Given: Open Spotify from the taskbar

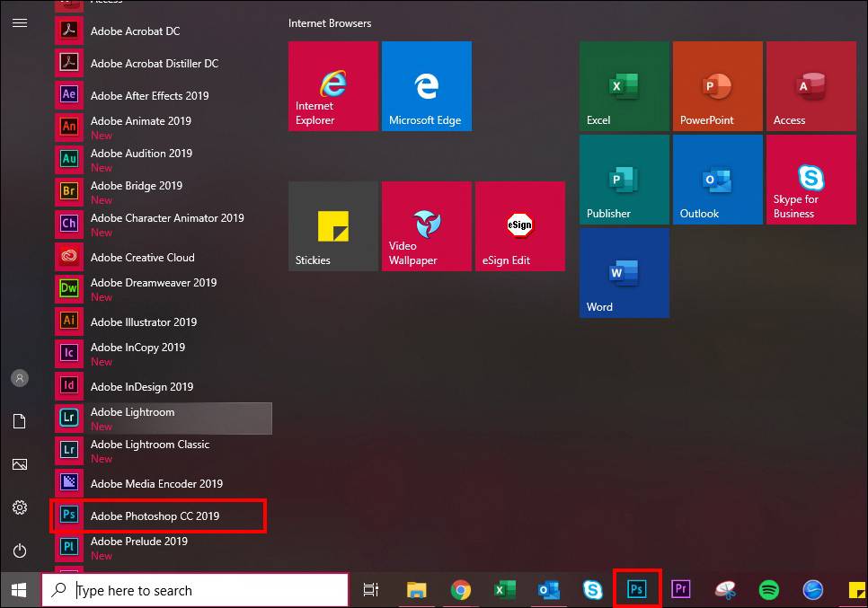Looking at the screenshot, I should [x=769, y=590].
